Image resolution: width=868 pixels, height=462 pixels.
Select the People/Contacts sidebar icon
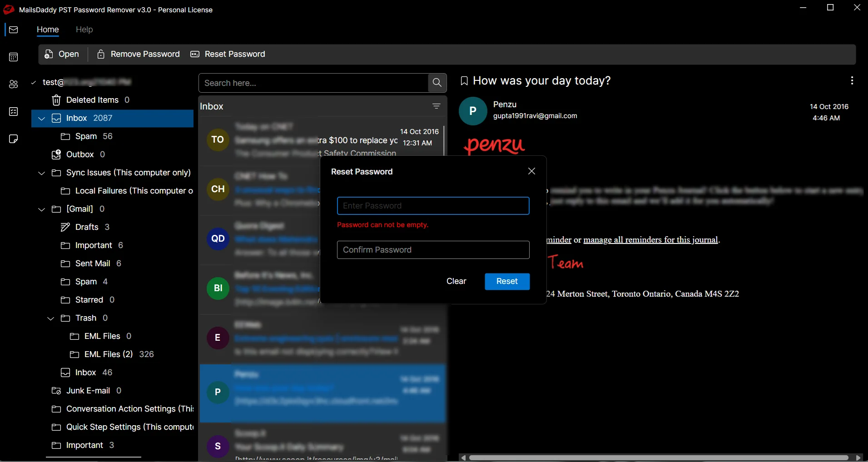point(13,84)
